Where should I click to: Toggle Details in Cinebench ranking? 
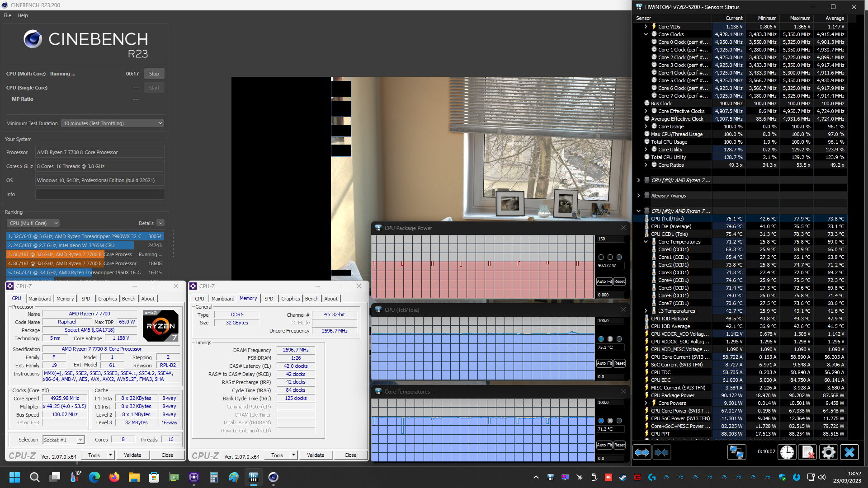[160, 223]
